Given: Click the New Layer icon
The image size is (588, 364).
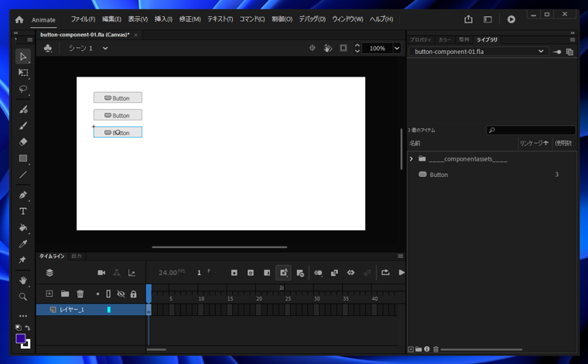Looking at the screenshot, I should (49, 294).
